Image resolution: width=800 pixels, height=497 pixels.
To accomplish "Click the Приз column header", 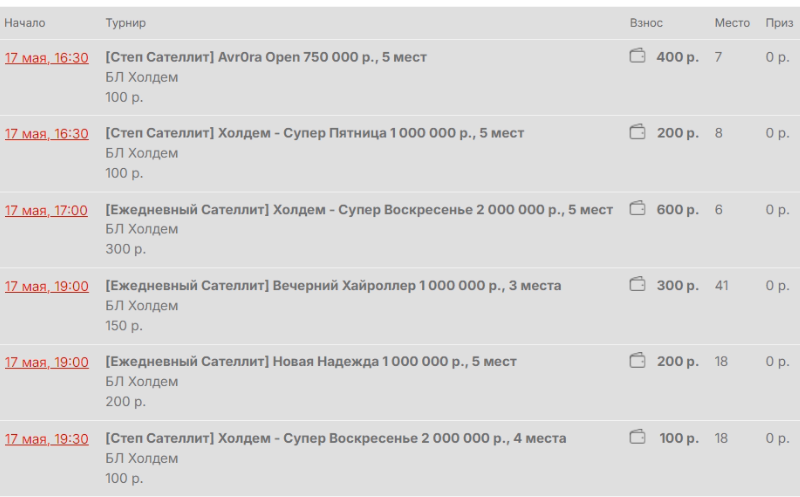I will click(779, 23).
